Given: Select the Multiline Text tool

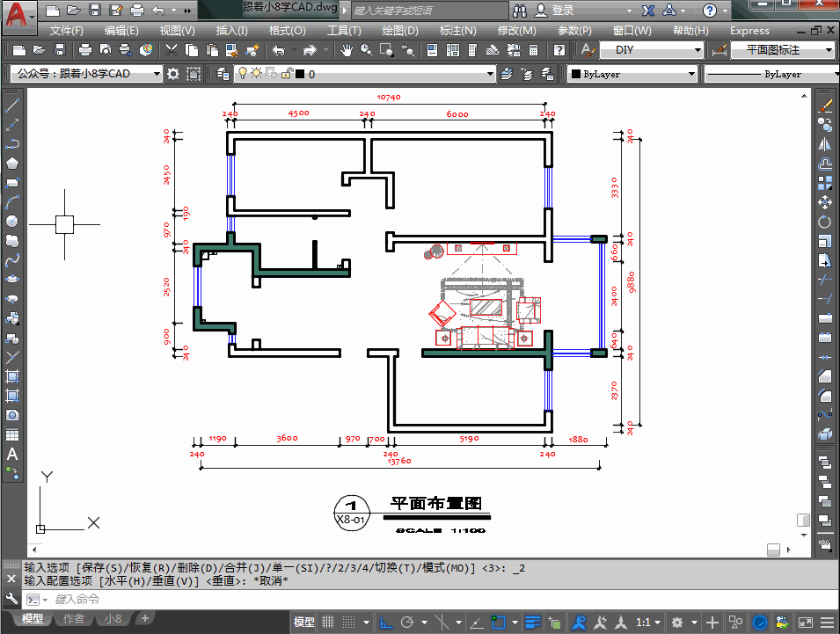Looking at the screenshot, I should [11, 454].
